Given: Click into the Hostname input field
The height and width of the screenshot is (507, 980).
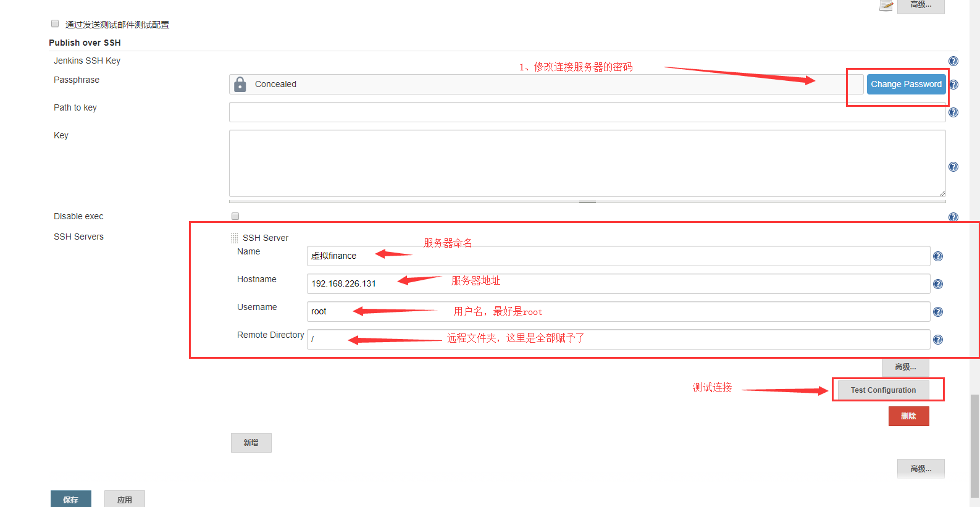Looking at the screenshot, I should pos(618,284).
